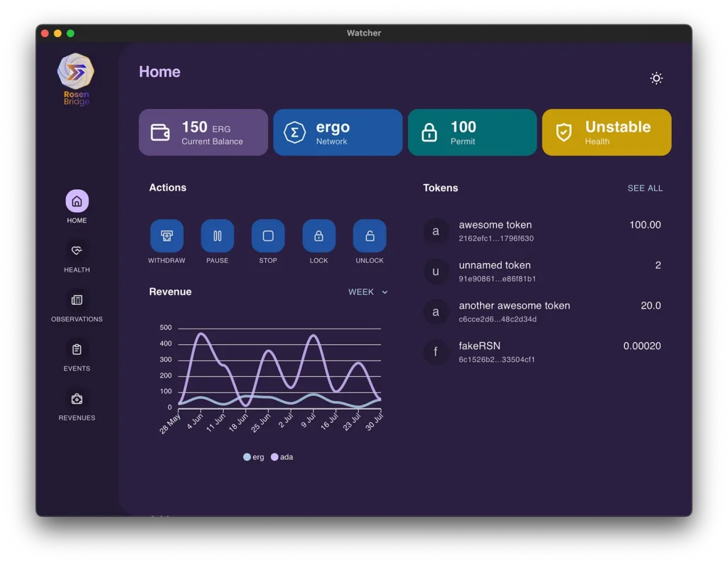This screenshot has width=728, height=564.
Task: Click the fakeRSN token entry
Action: (542, 352)
